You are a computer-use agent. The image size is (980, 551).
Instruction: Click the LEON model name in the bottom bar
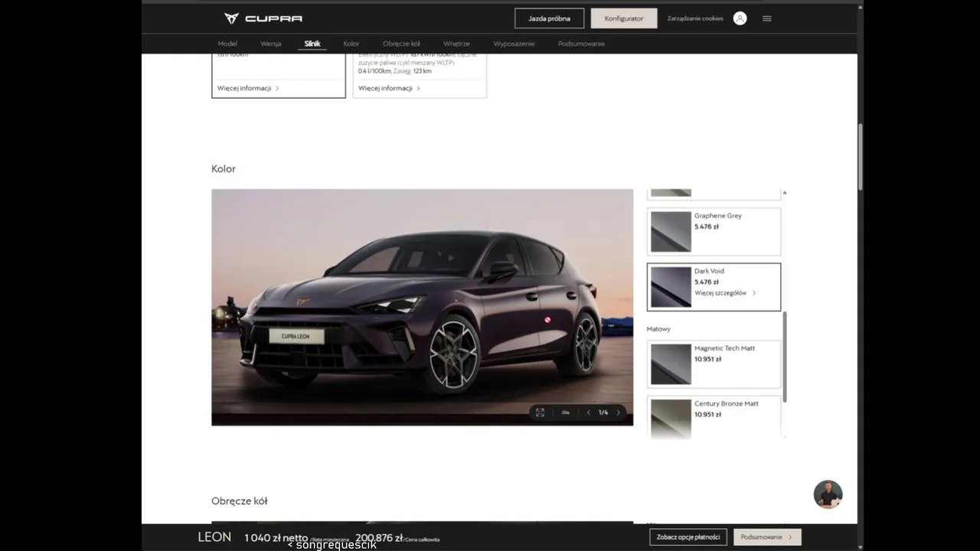point(214,537)
